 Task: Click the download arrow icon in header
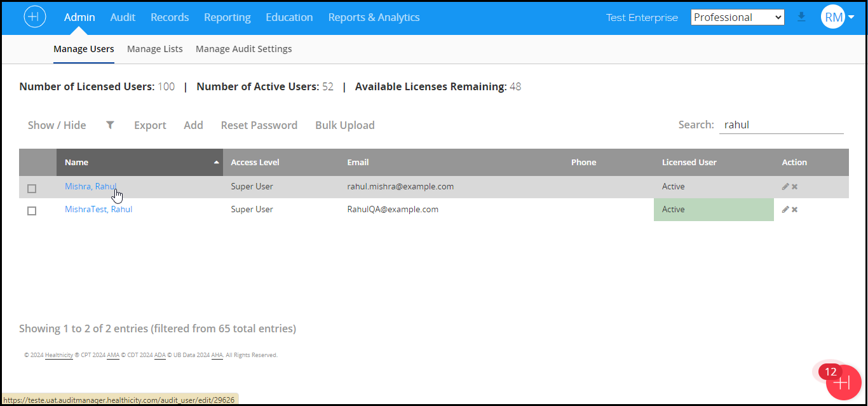pyautogui.click(x=801, y=17)
